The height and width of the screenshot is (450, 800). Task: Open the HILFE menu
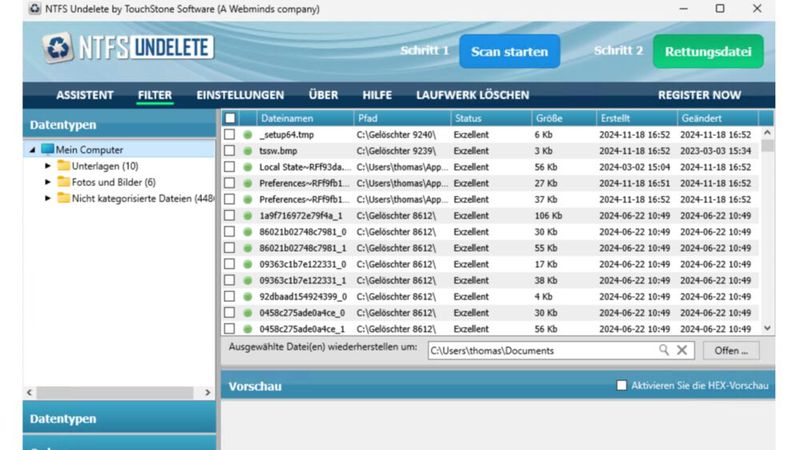[x=377, y=95]
